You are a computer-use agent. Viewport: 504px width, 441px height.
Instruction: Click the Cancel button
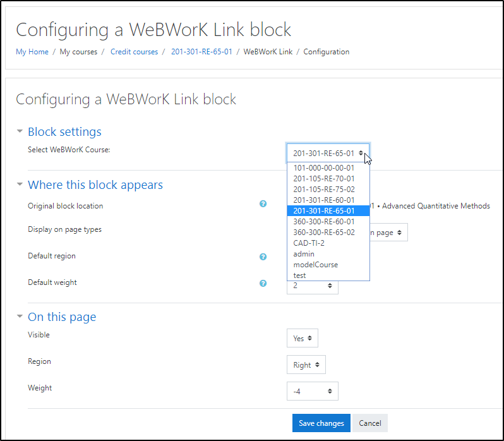tap(370, 423)
